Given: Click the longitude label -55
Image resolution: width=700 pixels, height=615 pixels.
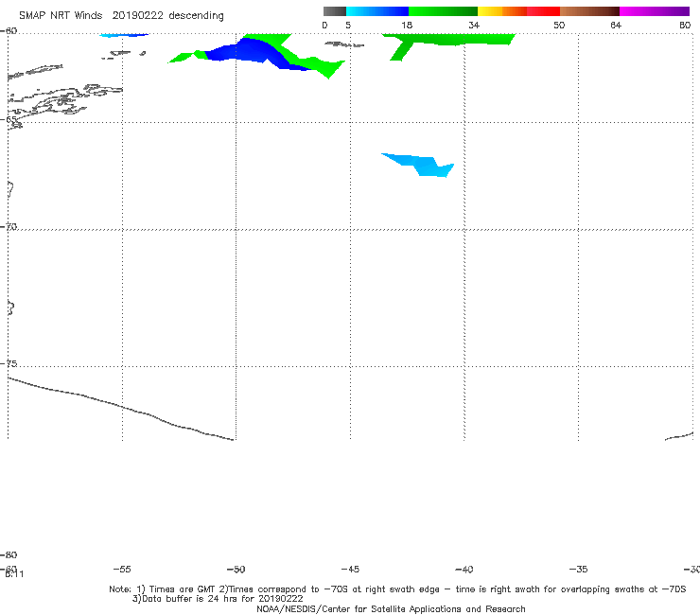Looking at the screenshot, I should (x=122, y=569).
